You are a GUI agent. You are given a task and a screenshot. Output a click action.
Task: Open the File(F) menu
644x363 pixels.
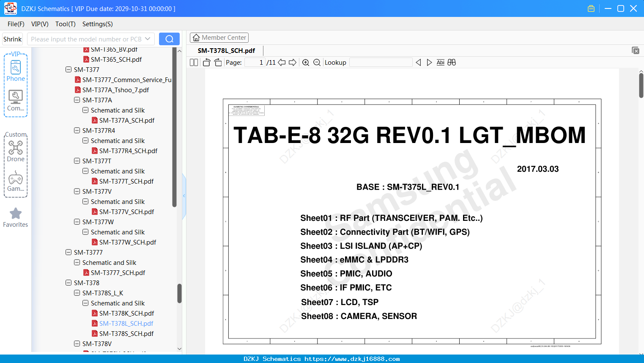16,24
